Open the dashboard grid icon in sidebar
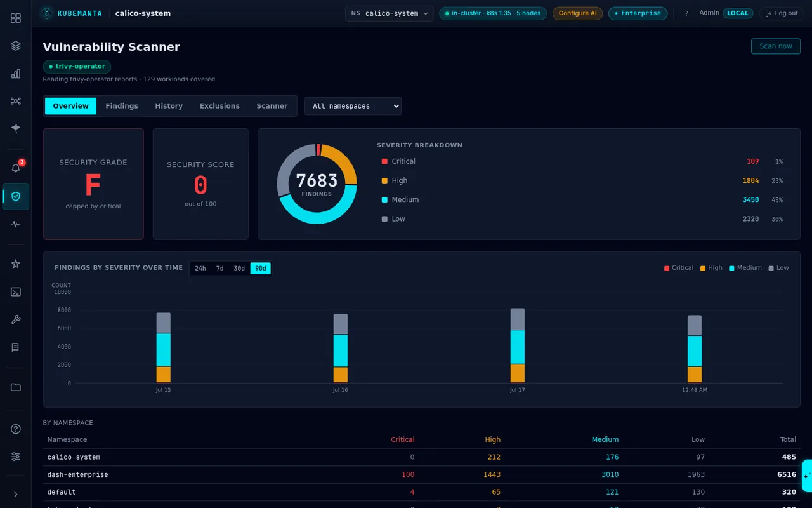This screenshot has width=812, height=508. coord(16,18)
